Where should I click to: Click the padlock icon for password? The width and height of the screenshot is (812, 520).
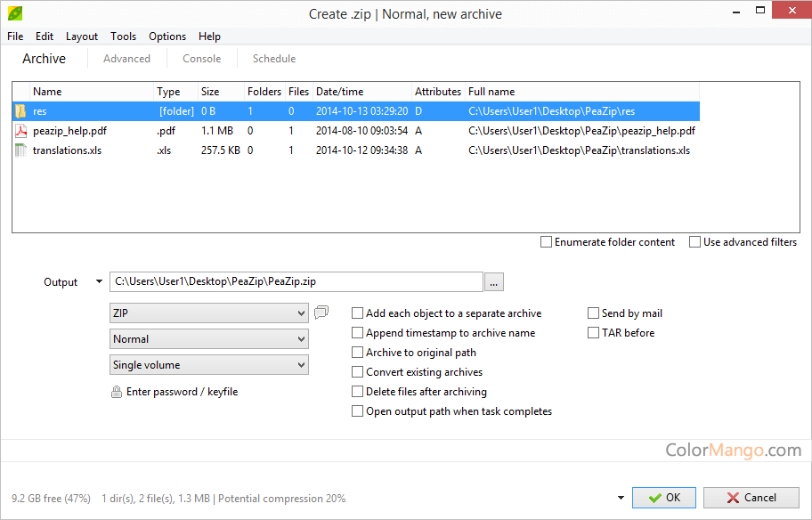click(x=117, y=392)
